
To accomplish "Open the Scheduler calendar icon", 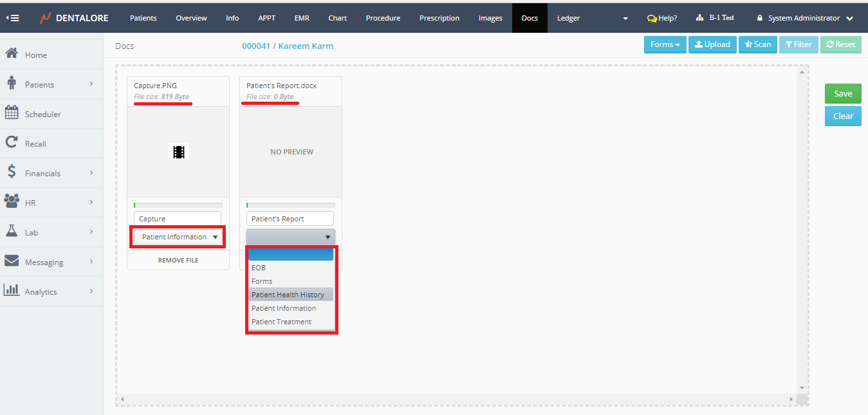I will pyautogui.click(x=11, y=113).
